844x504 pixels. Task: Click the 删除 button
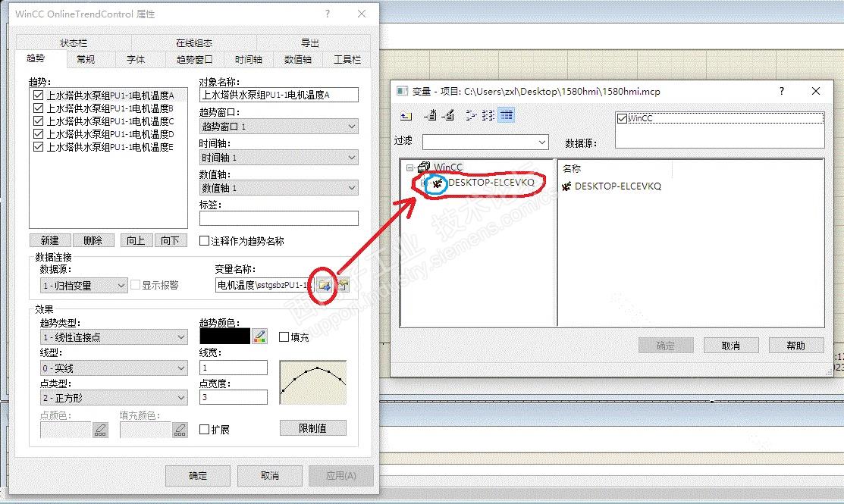coord(93,240)
